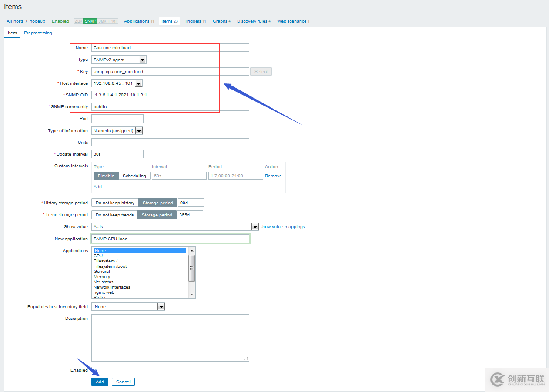Click the SNMP OID field
Screen dimensions: 549x392
(x=170, y=95)
